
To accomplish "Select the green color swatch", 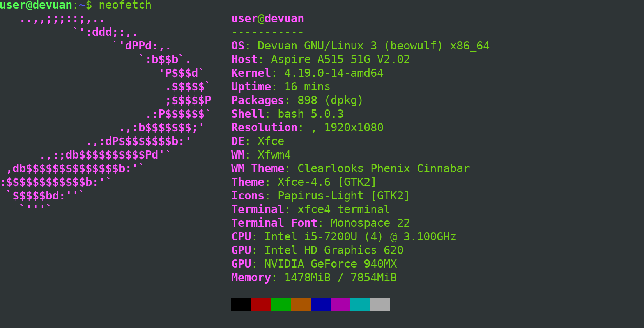I will [281, 304].
